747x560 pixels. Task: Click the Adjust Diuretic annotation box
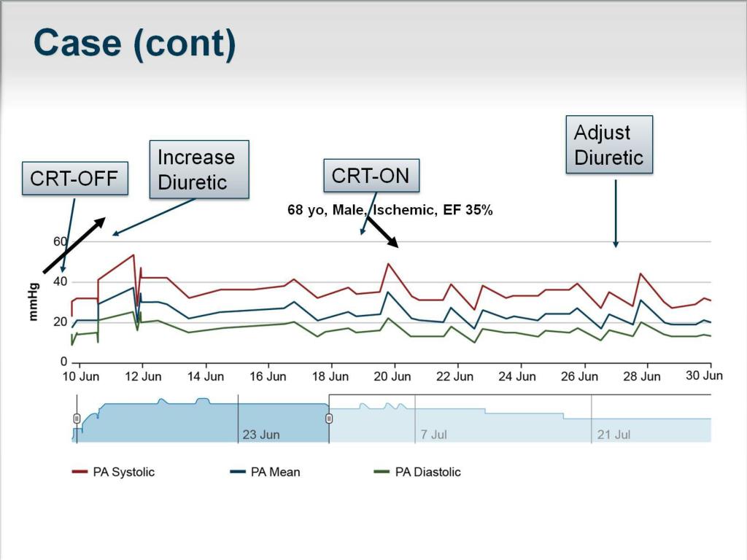(609, 144)
